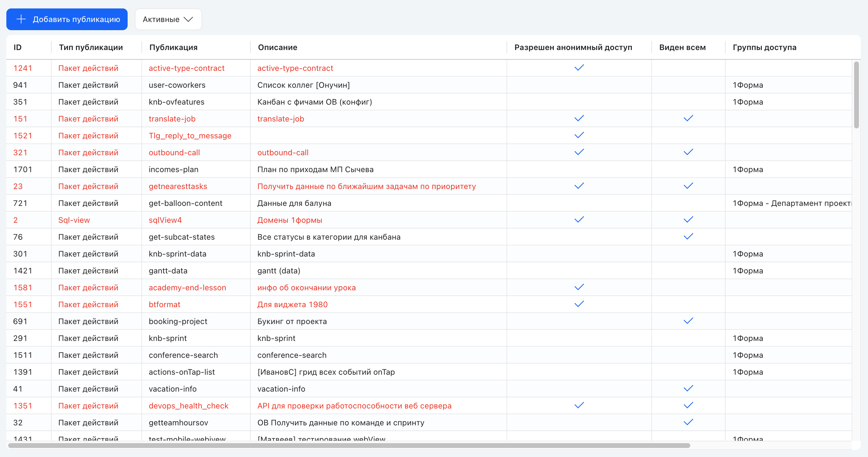
Task: Toggle Виден всем checkmark for getnearesttasks
Action: (x=688, y=186)
